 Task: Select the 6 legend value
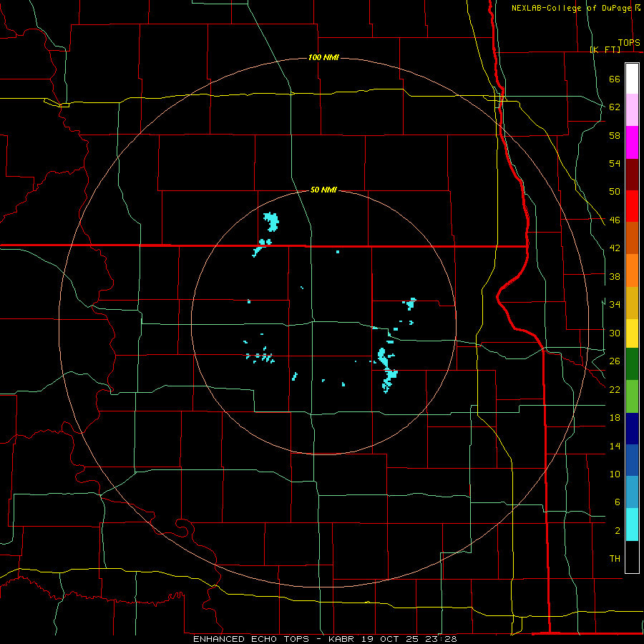pyautogui.click(x=617, y=502)
